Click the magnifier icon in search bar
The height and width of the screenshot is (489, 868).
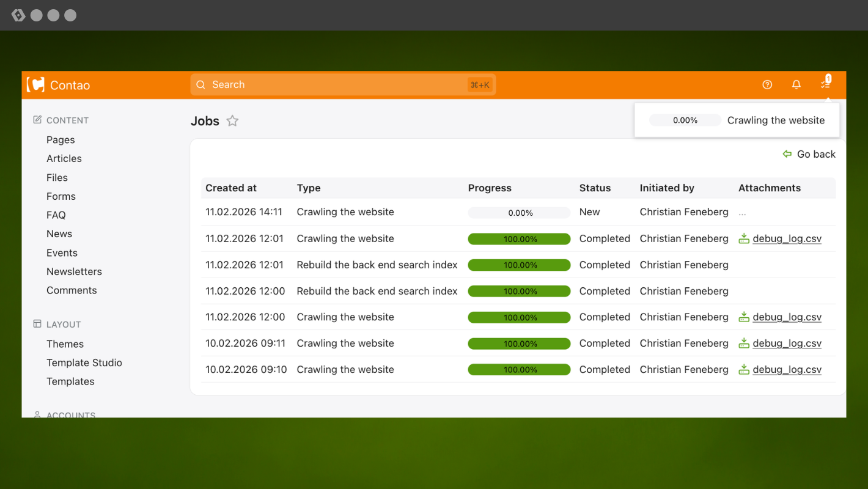click(x=200, y=85)
